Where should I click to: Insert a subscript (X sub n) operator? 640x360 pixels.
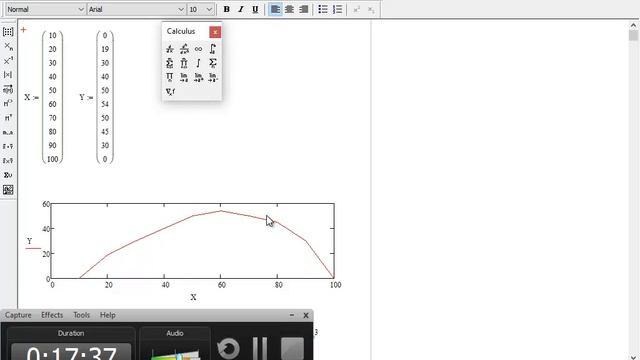8,47
